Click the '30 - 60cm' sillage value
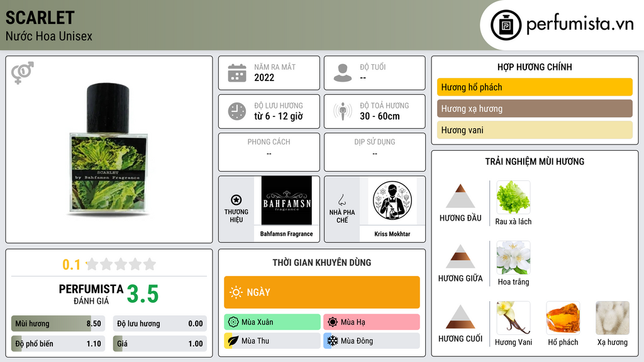Image resolution: width=644 pixels, height=362 pixels. (x=380, y=116)
